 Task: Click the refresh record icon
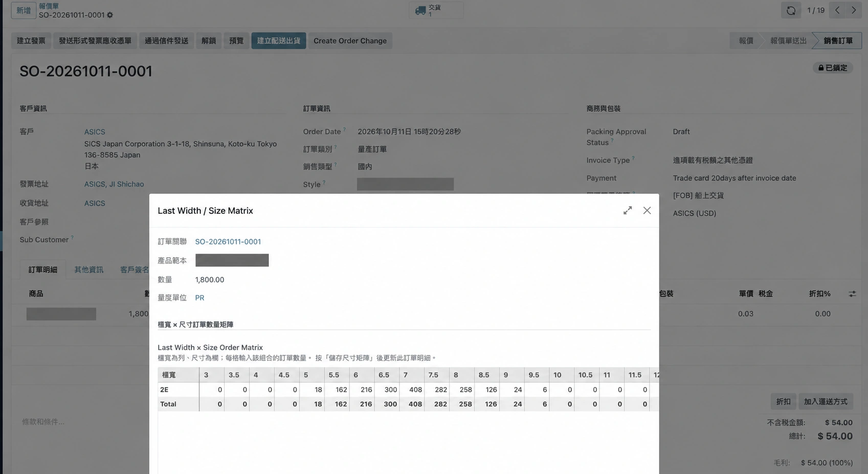click(791, 10)
